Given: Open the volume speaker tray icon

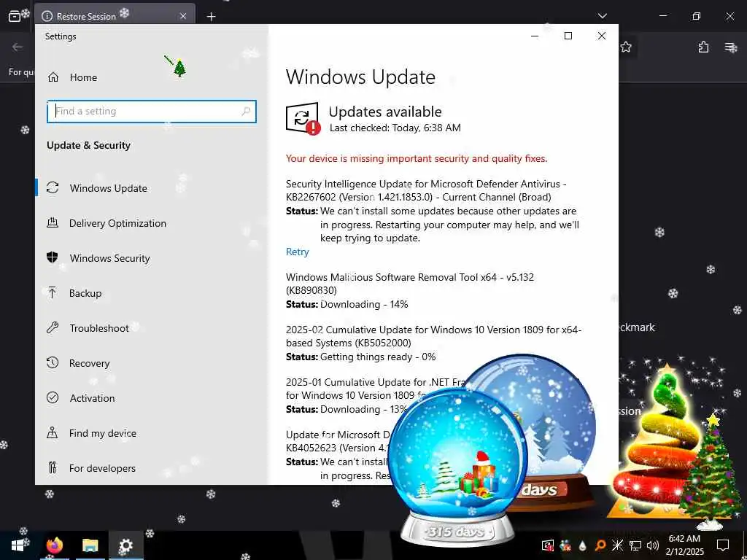Looking at the screenshot, I should (653, 545).
